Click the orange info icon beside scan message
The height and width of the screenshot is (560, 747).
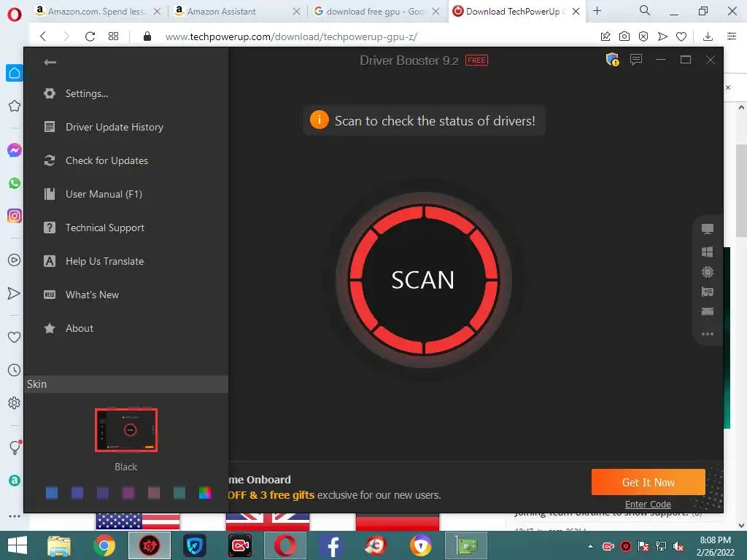(x=320, y=120)
